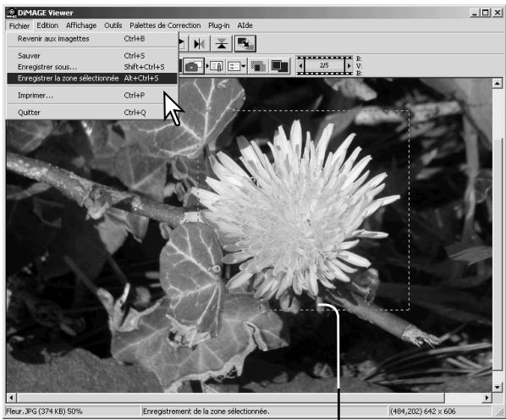
Task: Choose Revenir aux imagettes menu entry
Action: [92, 39]
